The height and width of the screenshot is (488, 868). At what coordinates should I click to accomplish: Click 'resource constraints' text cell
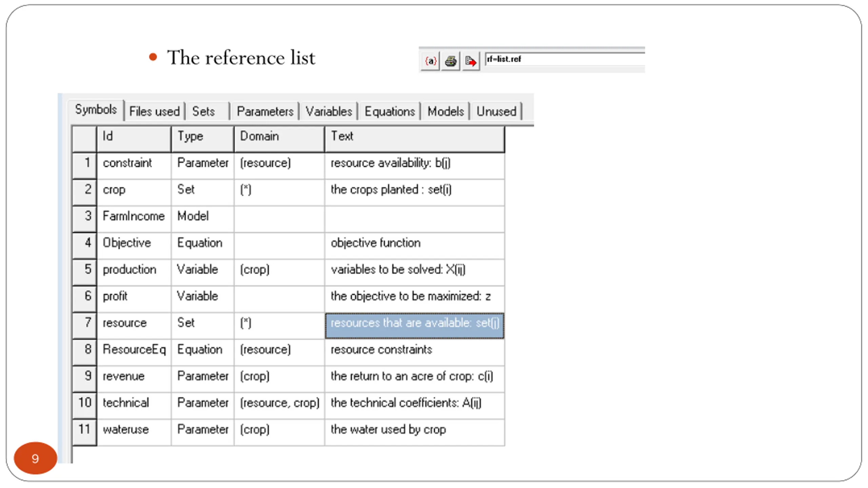(x=415, y=352)
